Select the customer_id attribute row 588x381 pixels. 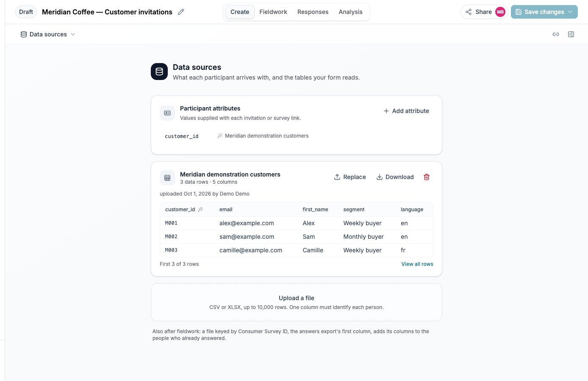tap(297, 136)
